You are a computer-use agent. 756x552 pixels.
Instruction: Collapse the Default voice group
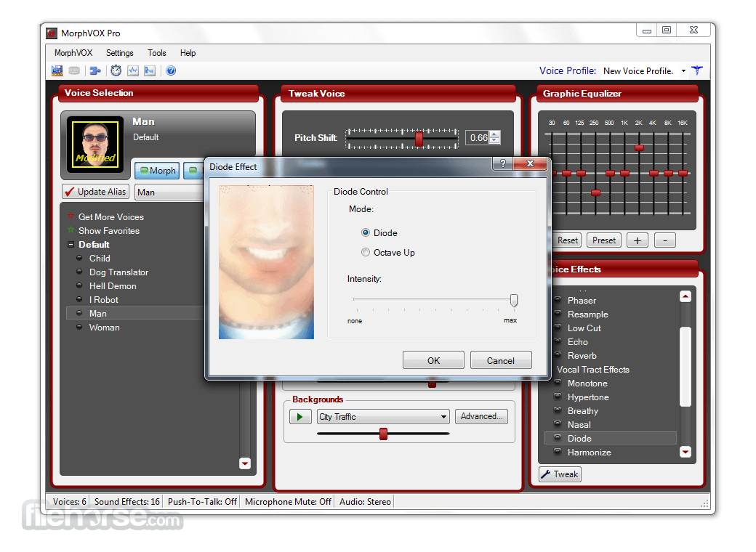pos(71,244)
